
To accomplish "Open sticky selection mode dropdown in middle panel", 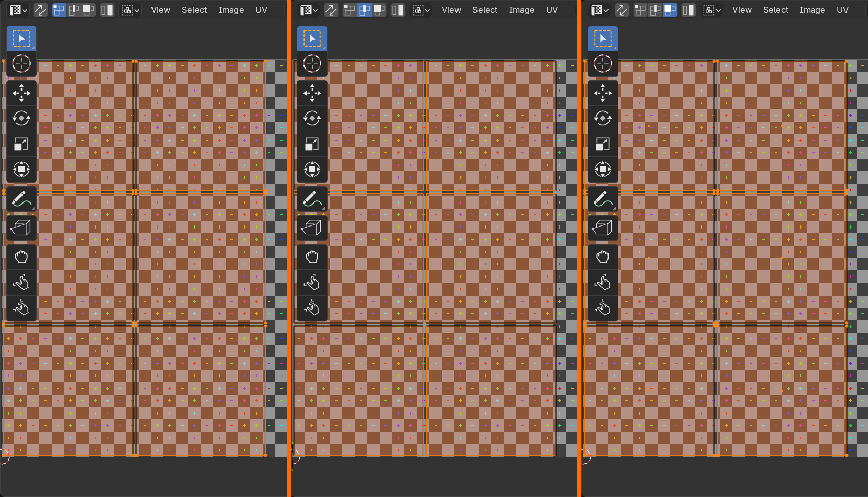I will tap(421, 10).
